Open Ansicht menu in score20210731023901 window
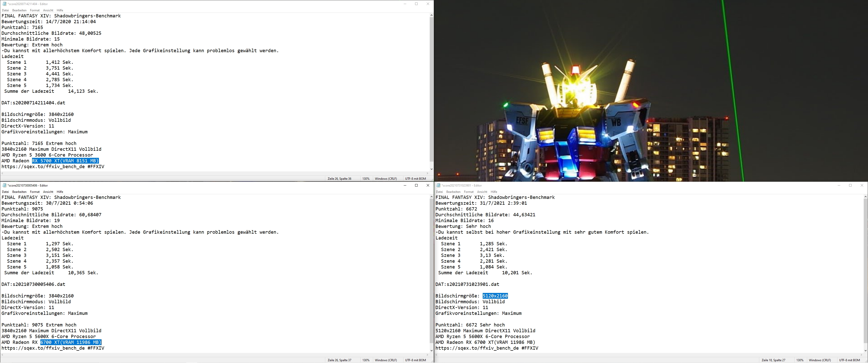This screenshot has height=363, width=868. pyautogui.click(x=482, y=192)
